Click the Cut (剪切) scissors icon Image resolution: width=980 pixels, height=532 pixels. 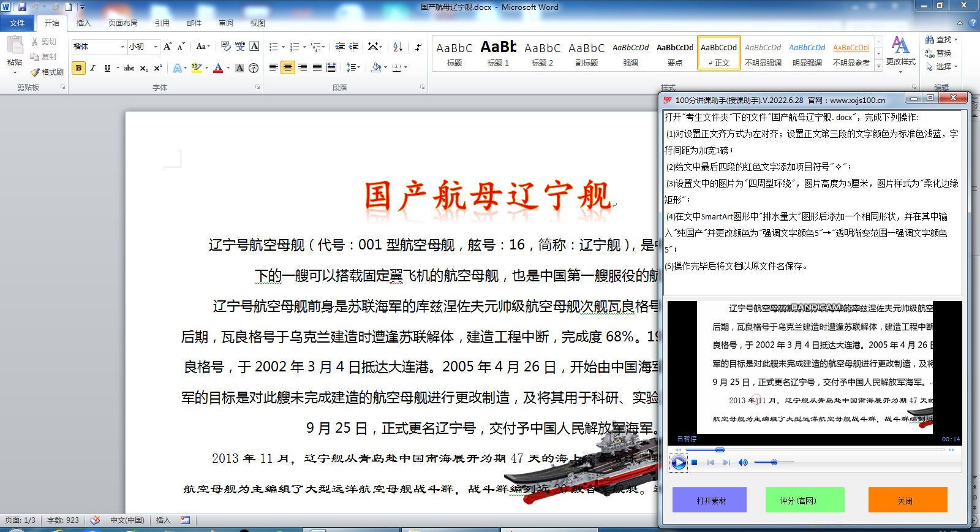pyautogui.click(x=35, y=42)
